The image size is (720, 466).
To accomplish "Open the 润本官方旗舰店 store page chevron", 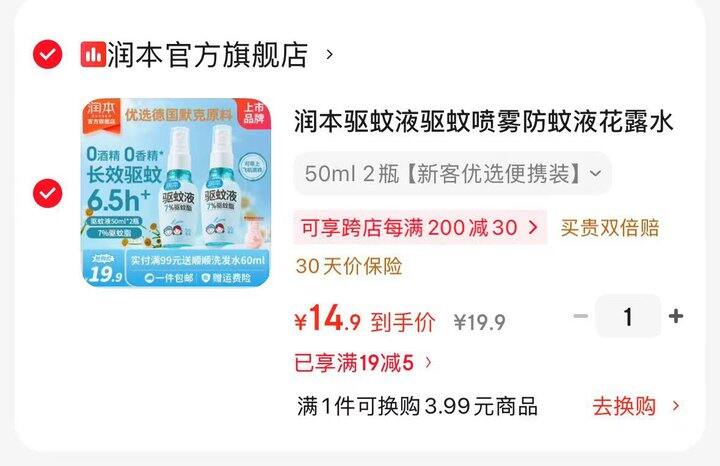I will pyautogui.click(x=329, y=55).
